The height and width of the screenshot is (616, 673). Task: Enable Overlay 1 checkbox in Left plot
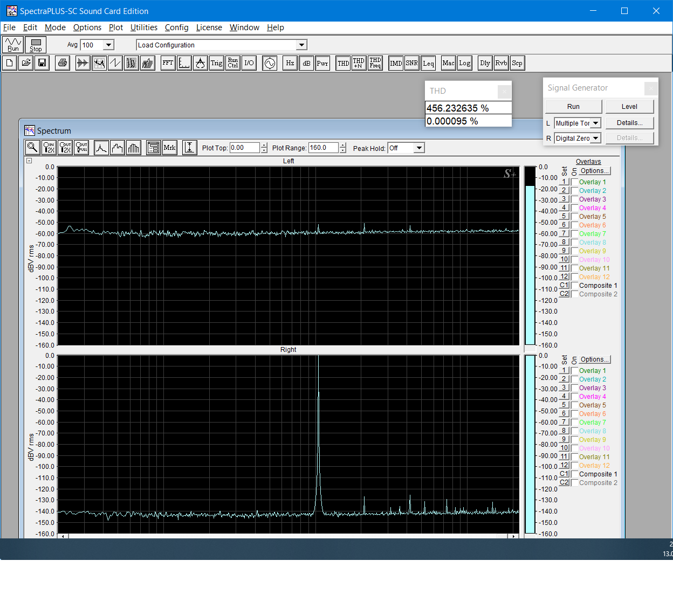point(575,182)
